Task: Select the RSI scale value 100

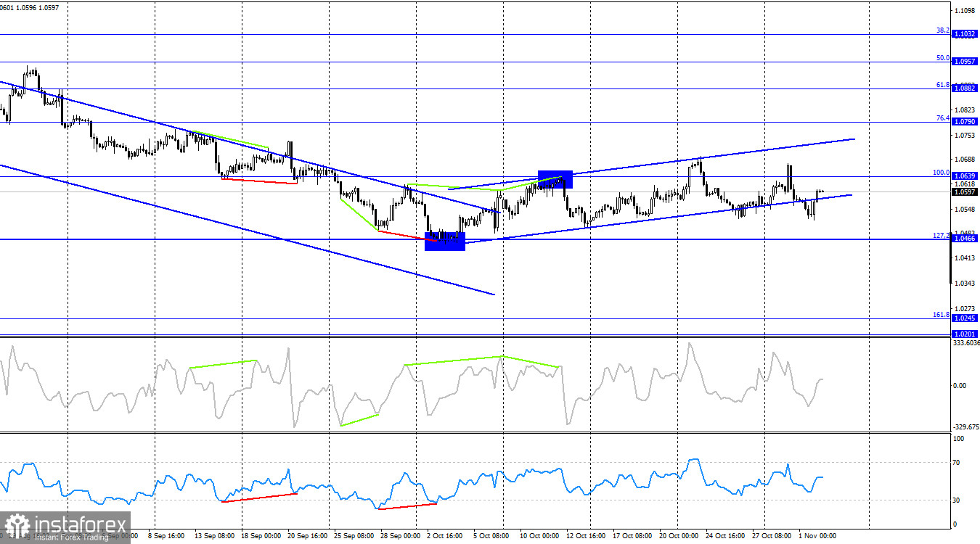Action: (958, 439)
